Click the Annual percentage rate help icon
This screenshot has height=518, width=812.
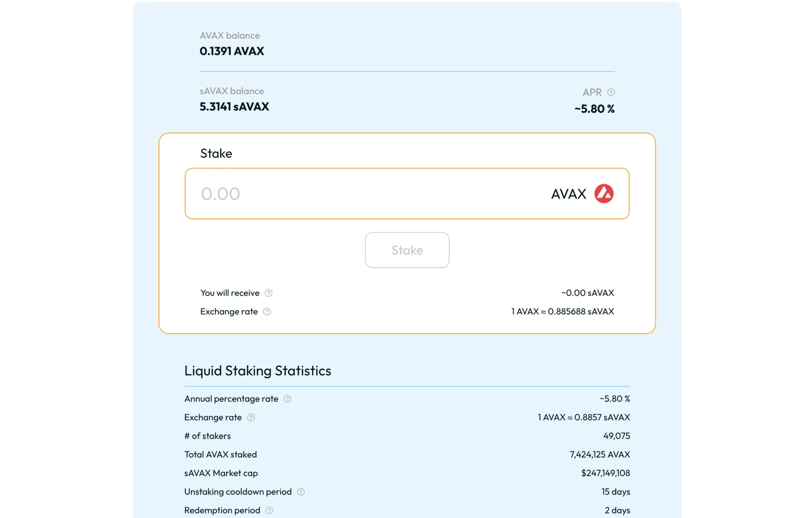[287, 399]
